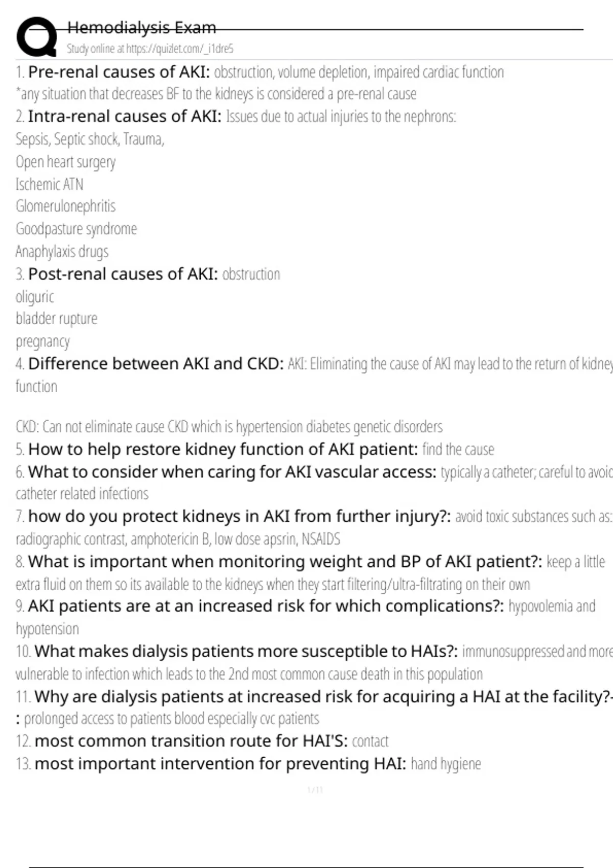This screenshot has width=613, height=868.
Task: Select the 'Glomerulonephritis' text line
Action: pyautogui.click(x=65, y=206)
